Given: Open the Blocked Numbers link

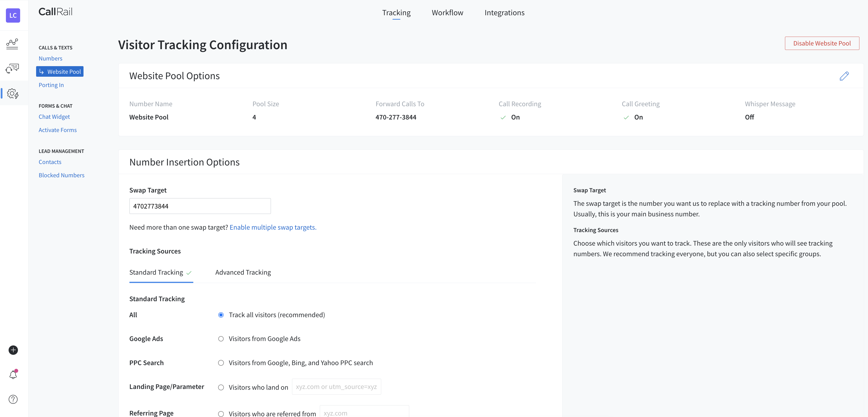Looking at the screenshot, I should [x=62, y=175].
